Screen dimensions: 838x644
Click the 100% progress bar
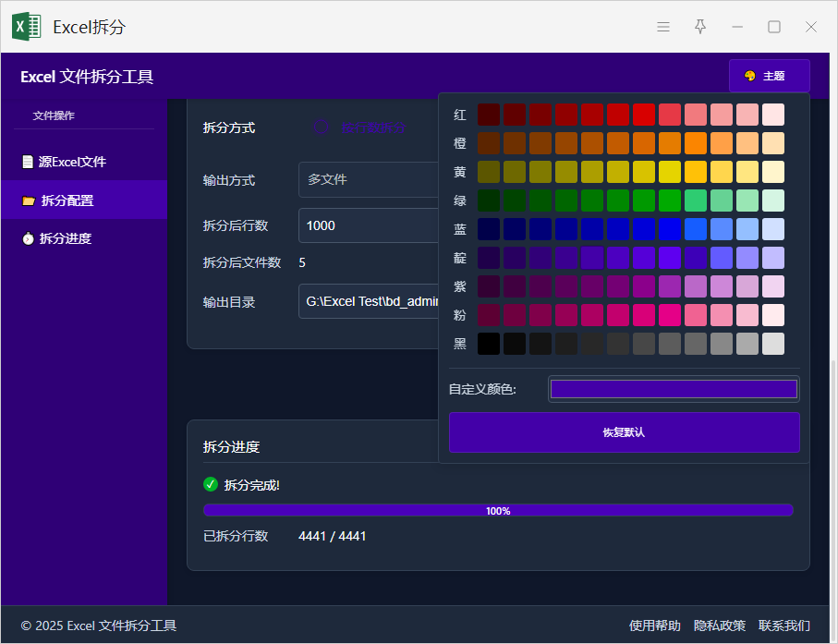click(498, 510)
